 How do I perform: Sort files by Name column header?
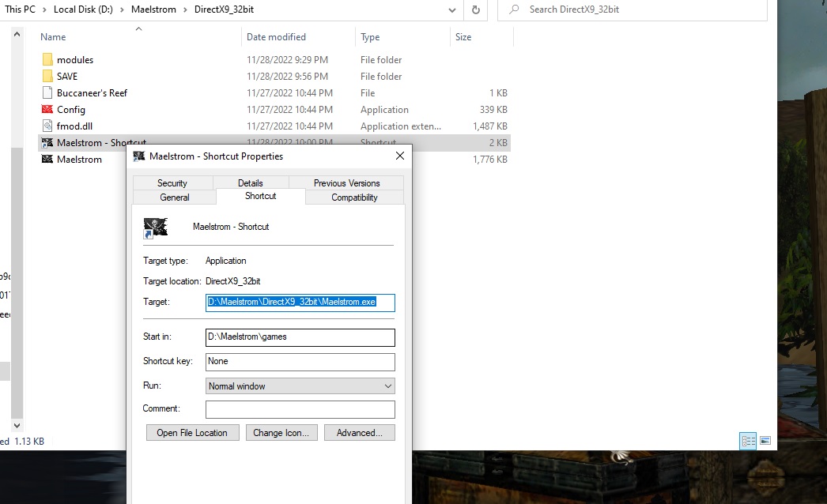pyautogui.click(x=53, y=37)
